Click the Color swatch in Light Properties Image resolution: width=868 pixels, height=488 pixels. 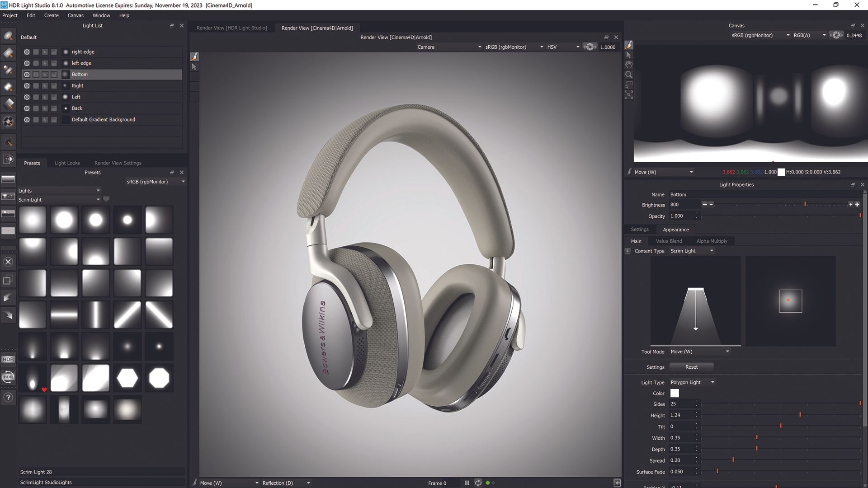[x=674, y=393]
